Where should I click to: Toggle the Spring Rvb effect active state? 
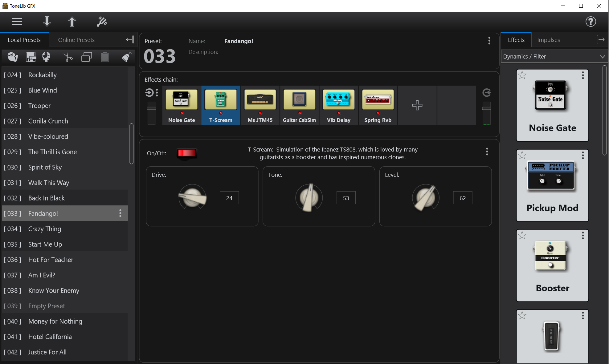point(378,114)
